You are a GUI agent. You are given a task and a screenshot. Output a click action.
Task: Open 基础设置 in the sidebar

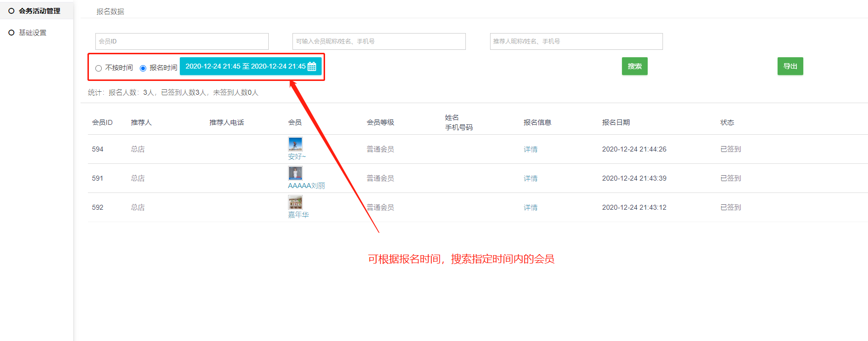[33, 33]
